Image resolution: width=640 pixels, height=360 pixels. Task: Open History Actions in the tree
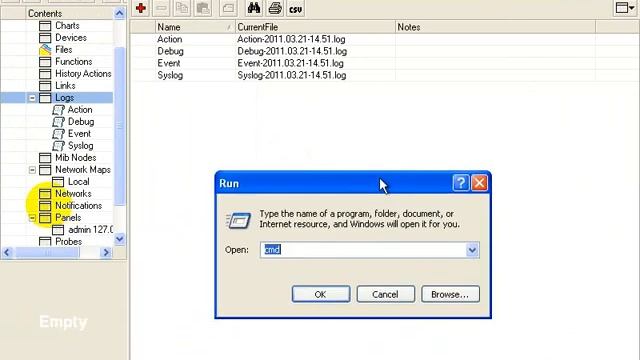coord(83,73)
